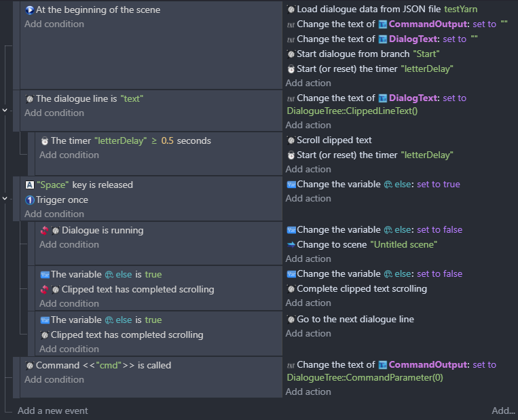The height and width of the screenshot is (420, 518).
Task: Click the letterDelay timer condition clock icon
Action: pos(45,141)
